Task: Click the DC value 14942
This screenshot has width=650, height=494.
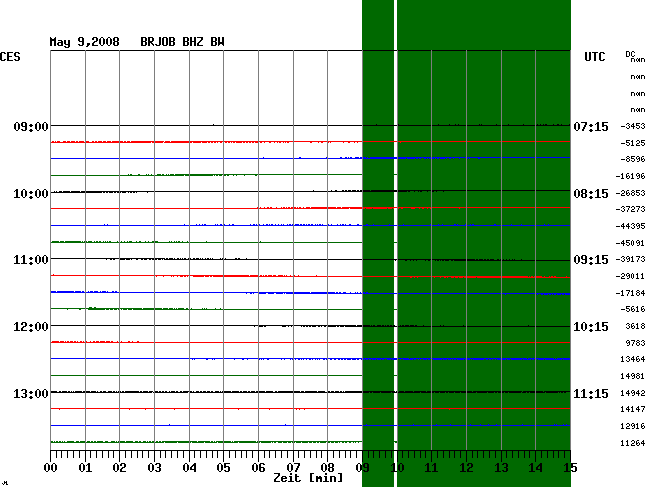Action: coord(633,393)
